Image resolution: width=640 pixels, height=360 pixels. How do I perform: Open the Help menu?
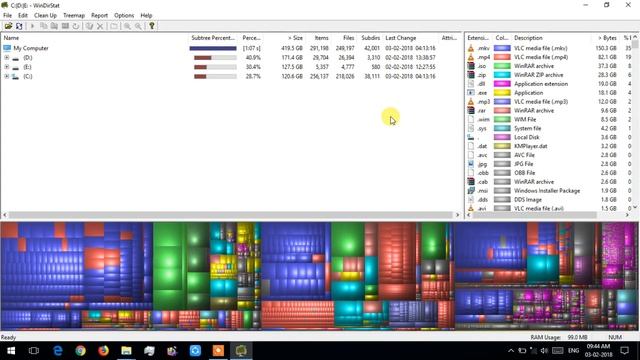146,15
